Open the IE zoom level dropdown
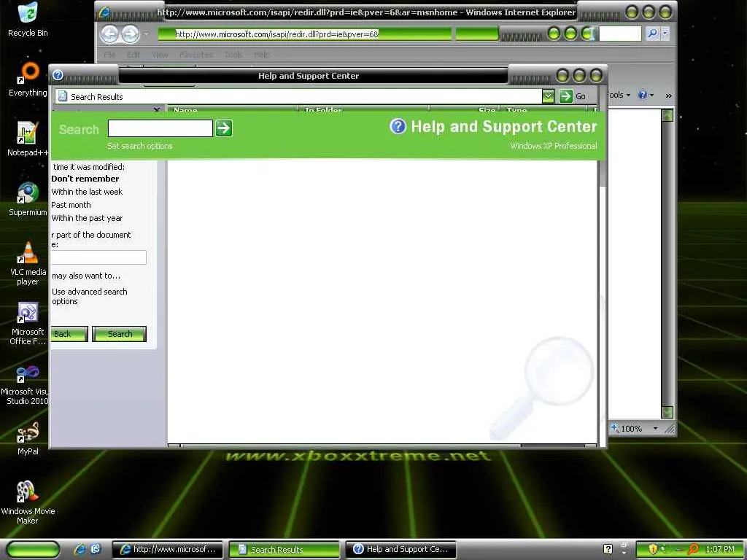This screenshot has height=560, width=747. (x=656, y=429)
